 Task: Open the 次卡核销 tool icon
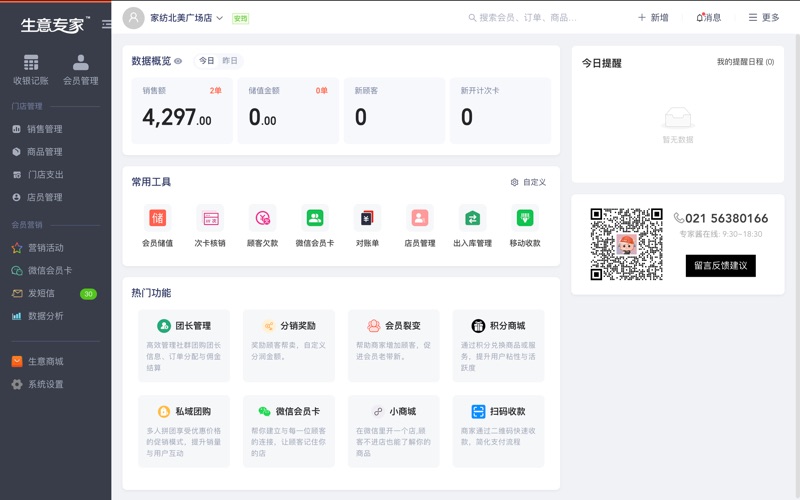tap(210, 218)
